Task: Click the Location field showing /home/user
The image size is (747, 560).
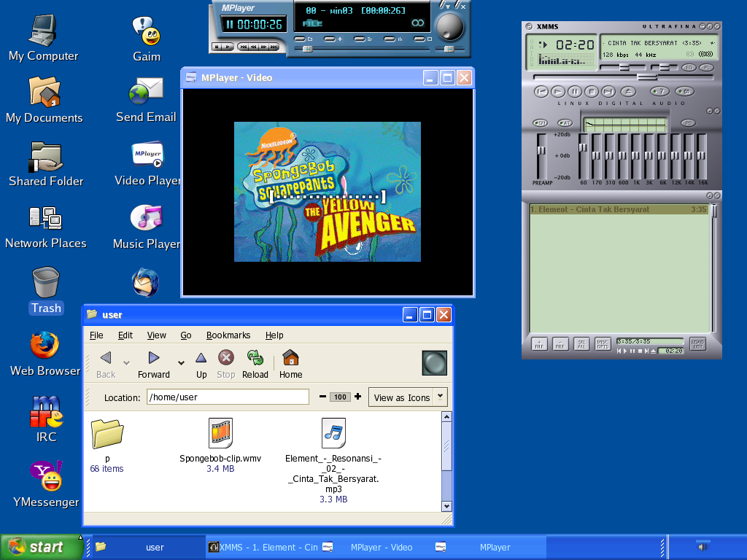Action: (228, 397)
